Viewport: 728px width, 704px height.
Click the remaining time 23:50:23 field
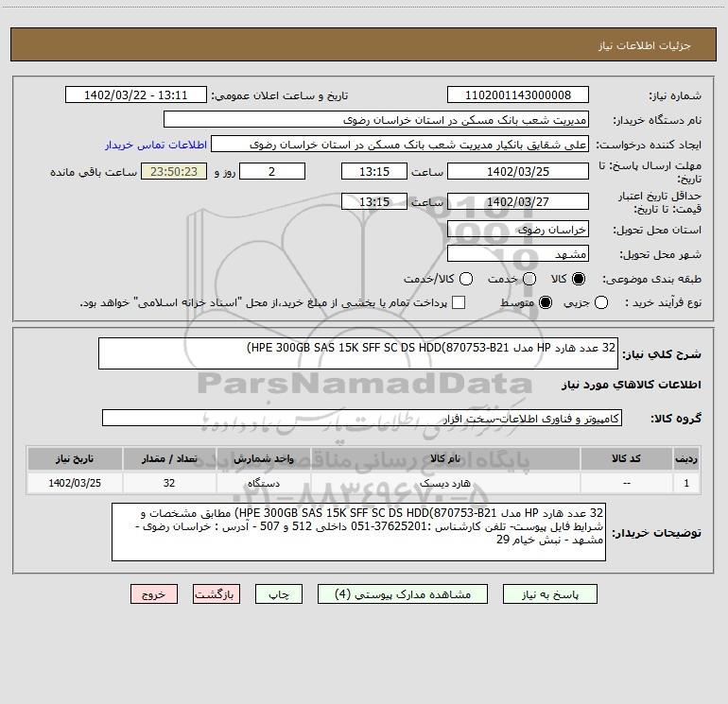point(174,171)
